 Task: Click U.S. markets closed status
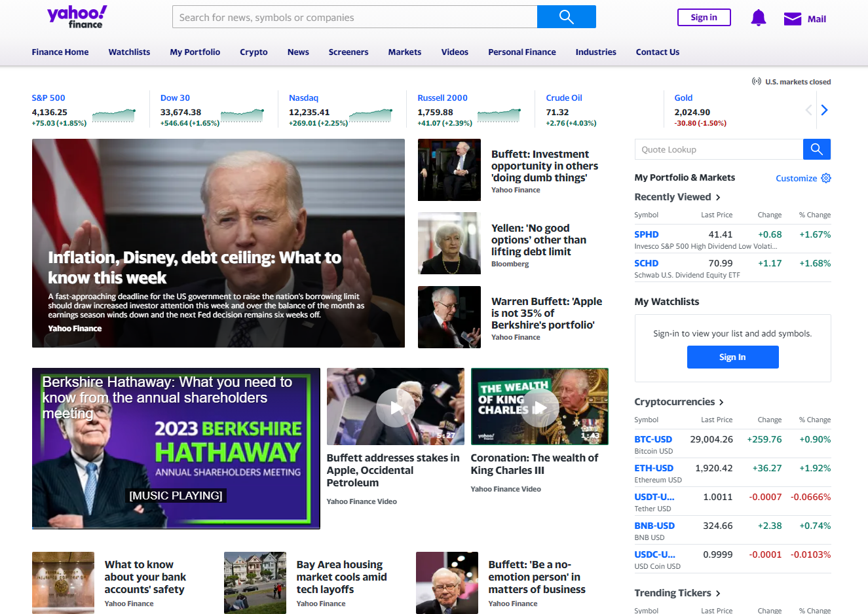(791, 82)
